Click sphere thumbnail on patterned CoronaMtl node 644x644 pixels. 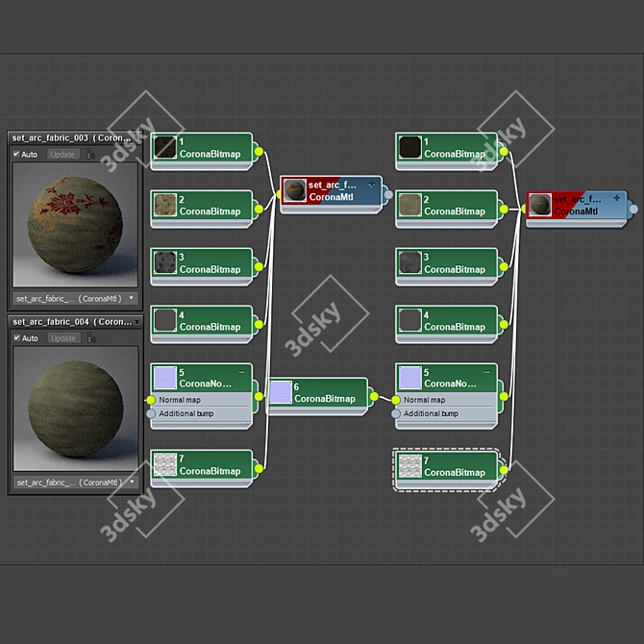[295, 190]
